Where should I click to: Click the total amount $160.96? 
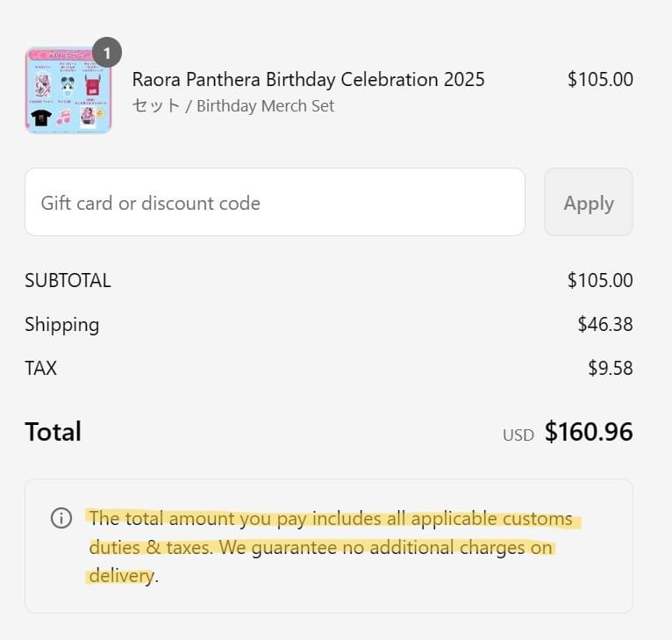point(589,432)
